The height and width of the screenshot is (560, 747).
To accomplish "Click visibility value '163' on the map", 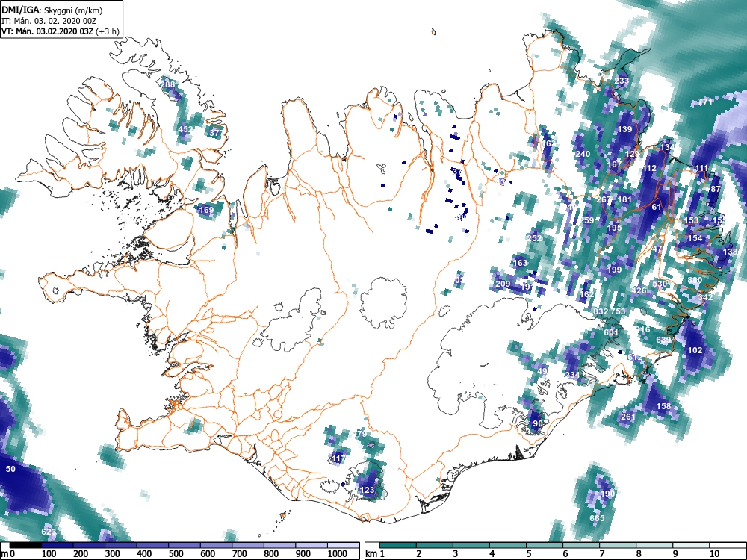I will pos(520,262).
